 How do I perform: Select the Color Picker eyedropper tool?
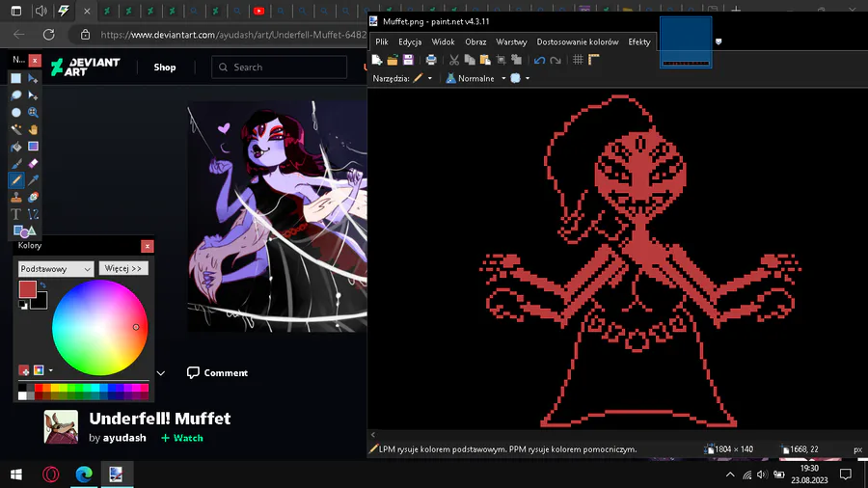(x=33, y=180)
